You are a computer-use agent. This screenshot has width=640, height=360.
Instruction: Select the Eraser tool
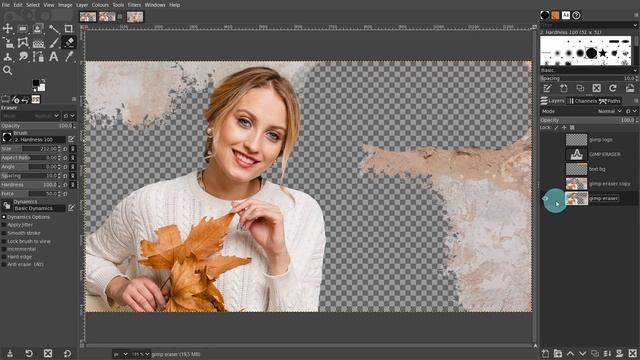[69, 42]
